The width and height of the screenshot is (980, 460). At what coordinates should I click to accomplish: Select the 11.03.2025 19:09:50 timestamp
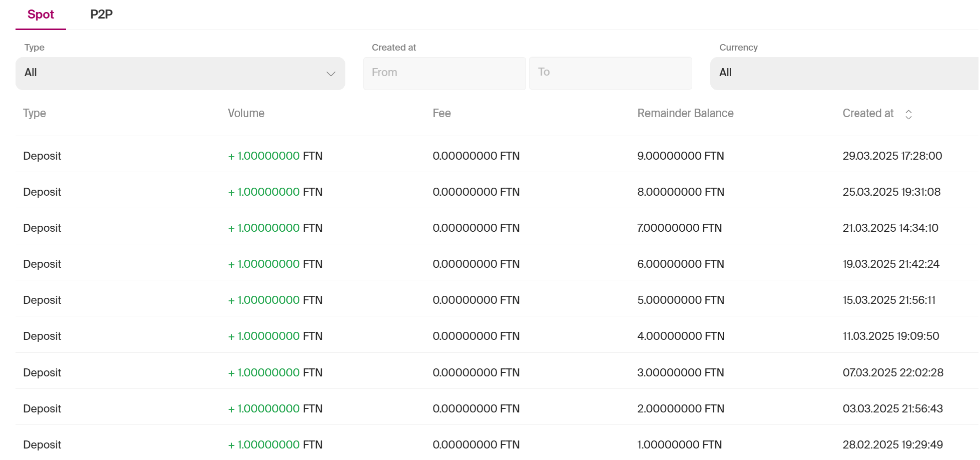891,336
